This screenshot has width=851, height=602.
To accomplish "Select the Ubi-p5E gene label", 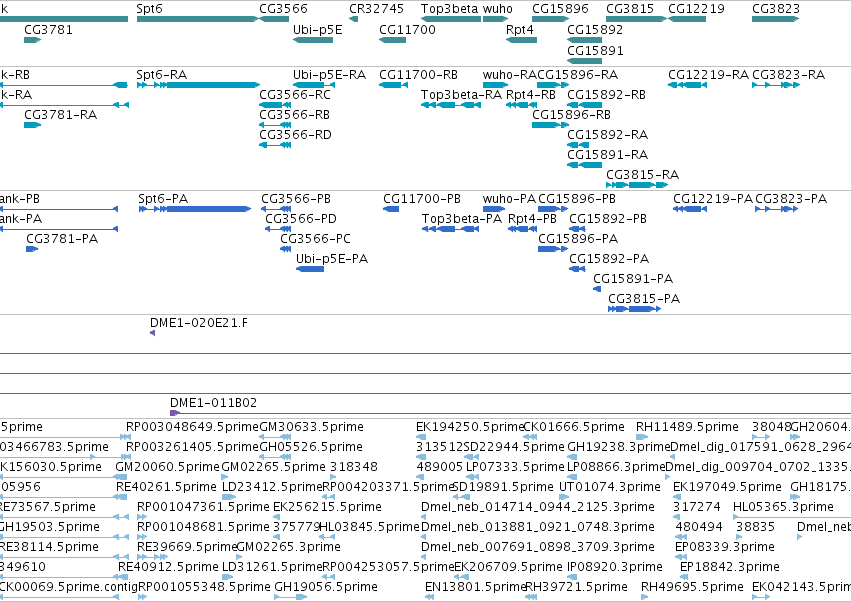I will tap(317, 29).
